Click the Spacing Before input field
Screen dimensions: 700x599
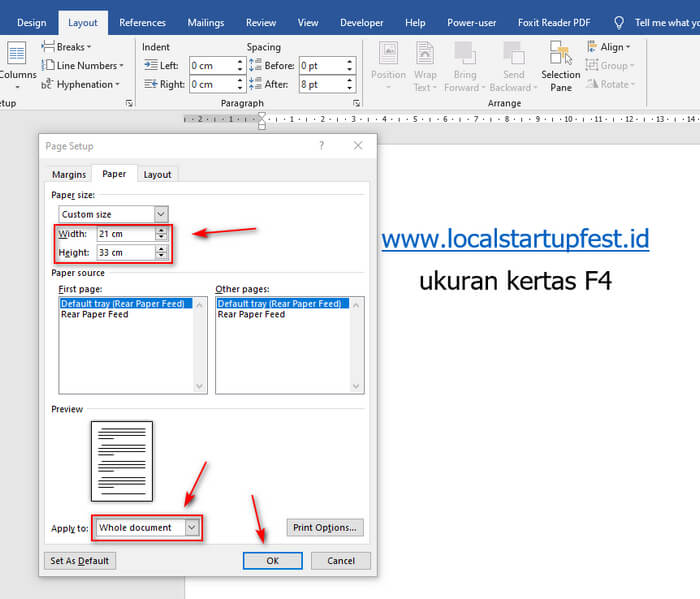tap(322, 66)
